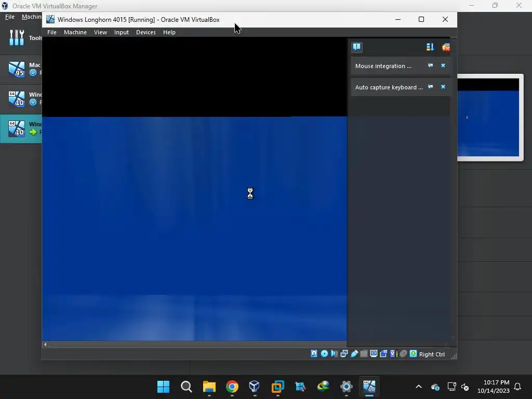Open the notifications bell in the tray
Viewport: 532px width, 399px height.
pyautogui.click(x=517, y=387)
